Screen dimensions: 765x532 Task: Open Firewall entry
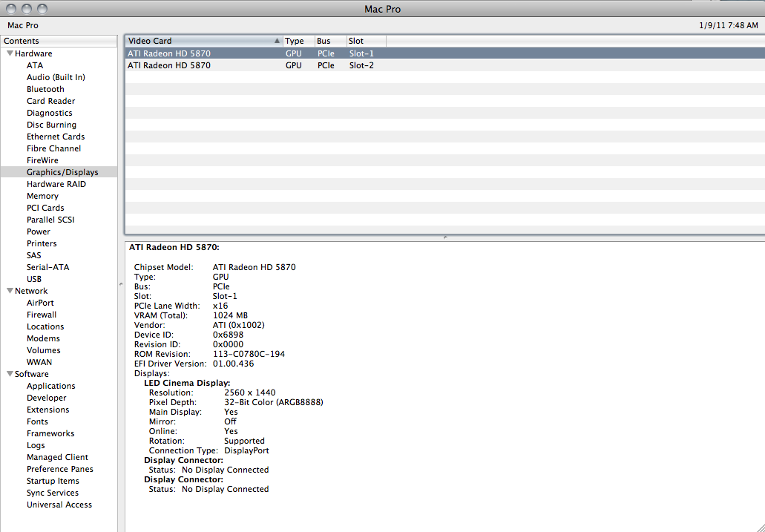tap(42, 315)
